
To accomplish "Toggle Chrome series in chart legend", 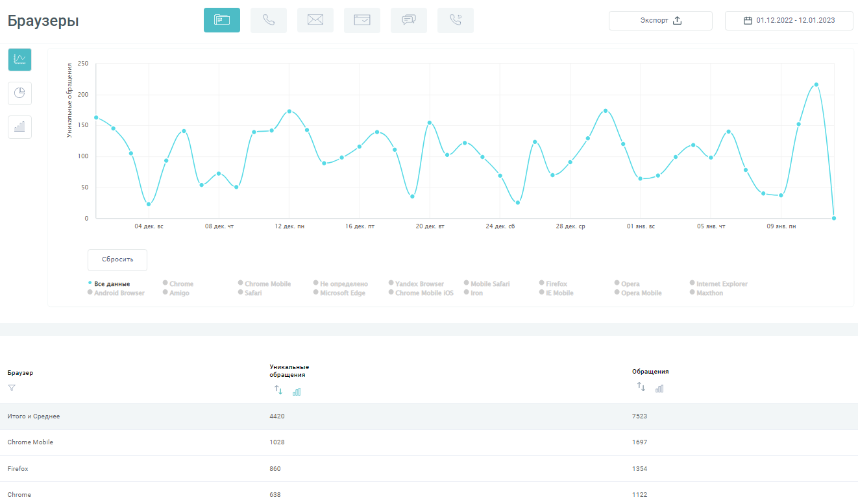I will pyautogui.click(x=181, y=284).
